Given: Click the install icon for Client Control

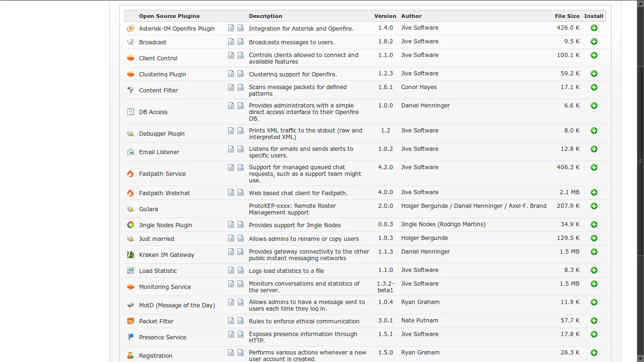Looking at the screenshot, I should [x=594, y=55].
